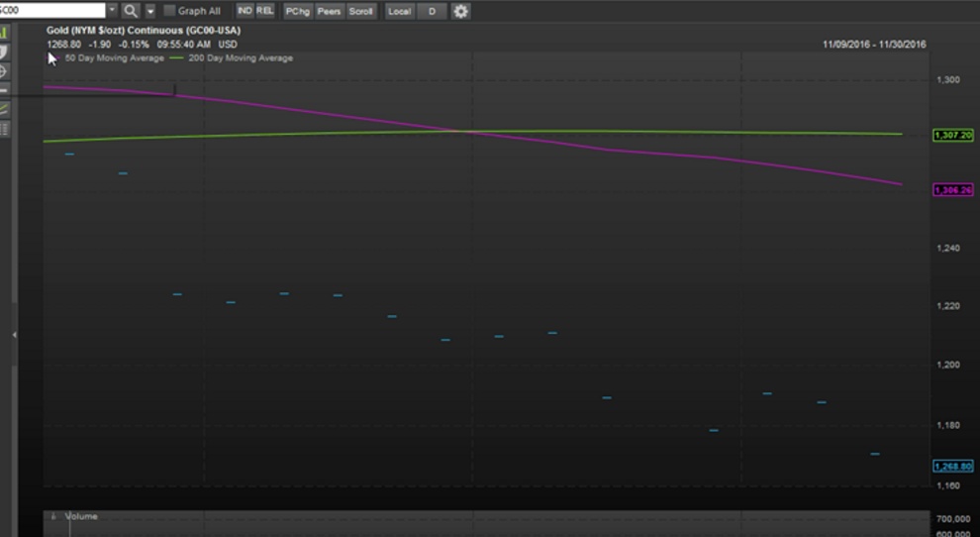Toggle the Graph All checkbox
This screenshot has width=980, height=537.
(169, 11)
